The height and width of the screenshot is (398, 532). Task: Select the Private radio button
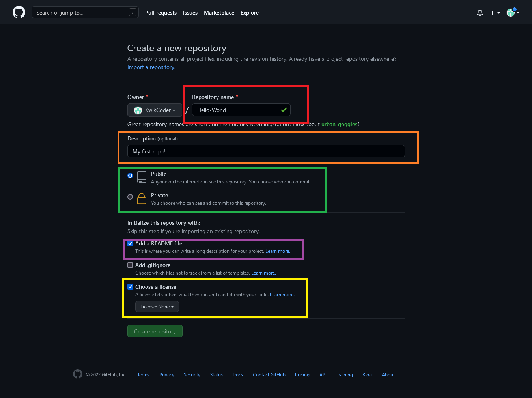(x=130, y=197)
